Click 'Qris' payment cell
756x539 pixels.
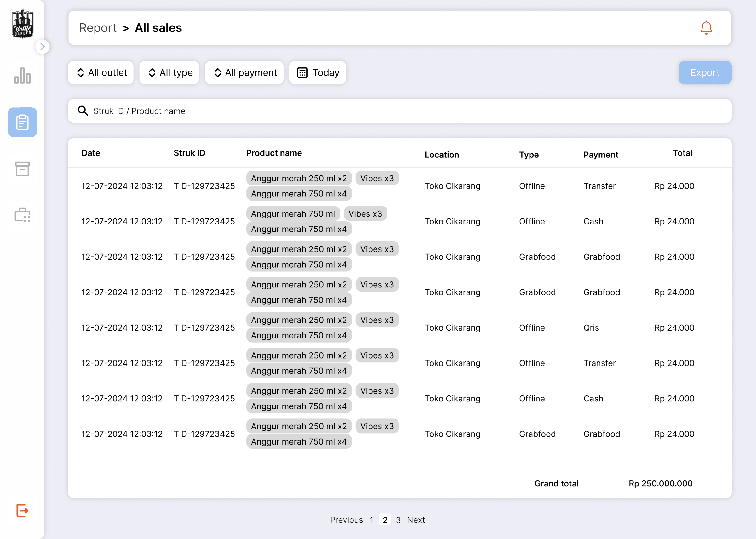point(591,328)
